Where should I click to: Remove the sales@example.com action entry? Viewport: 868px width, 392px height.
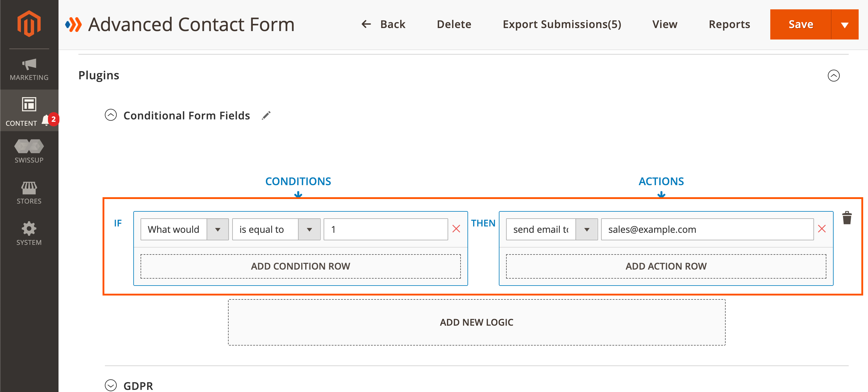point(822,229)
